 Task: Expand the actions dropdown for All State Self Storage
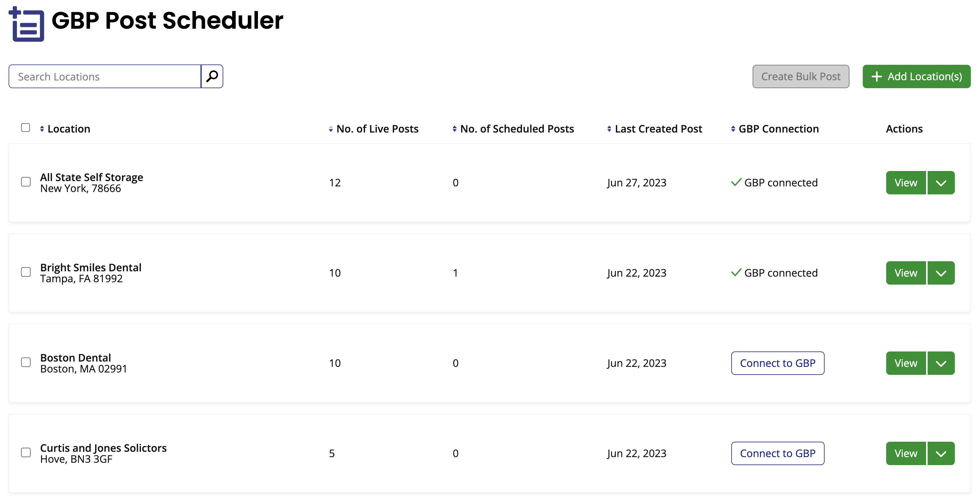941,183
